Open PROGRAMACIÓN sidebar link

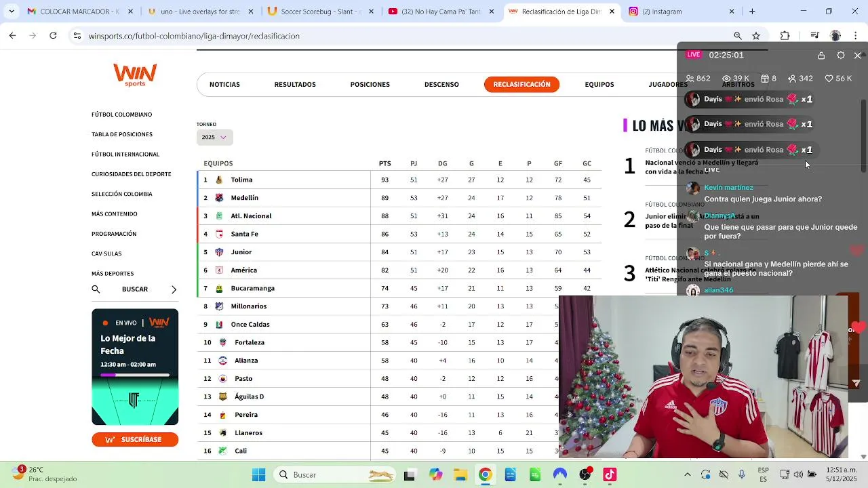114,234
